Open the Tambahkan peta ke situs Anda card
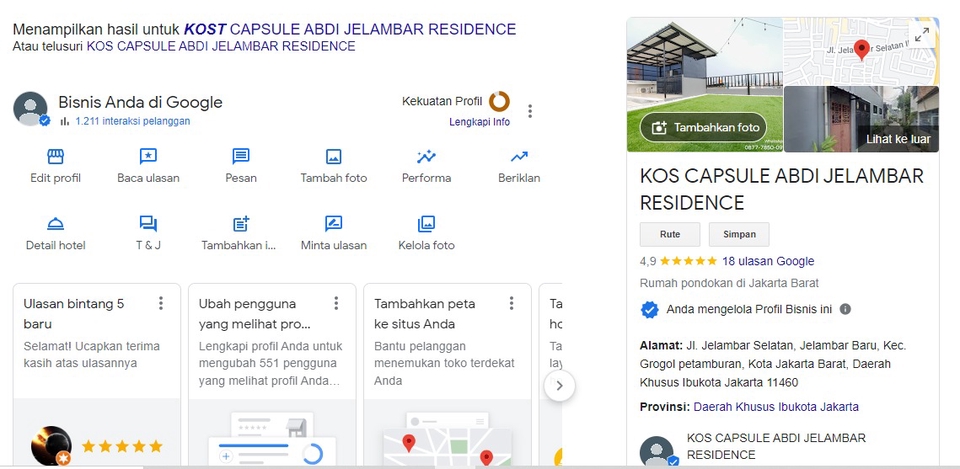The width and height of the screenshot is (960, 469). click(x=448, y=376)
